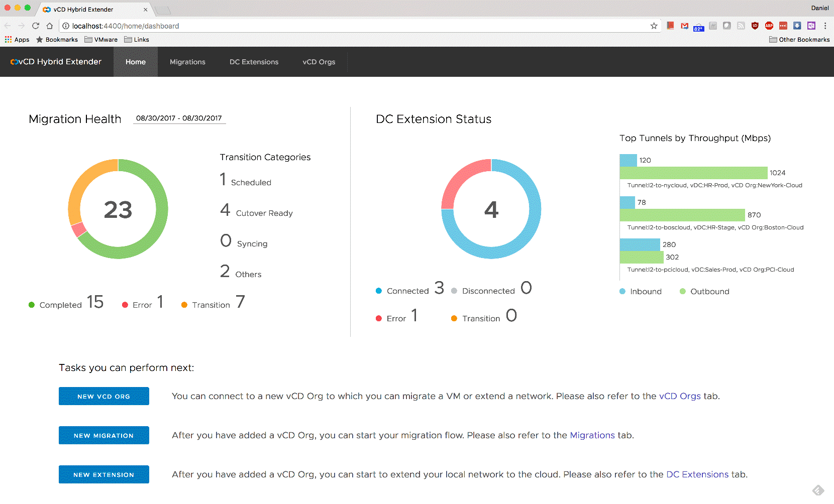Switch to the Home tab

click(x=136, y=62)
